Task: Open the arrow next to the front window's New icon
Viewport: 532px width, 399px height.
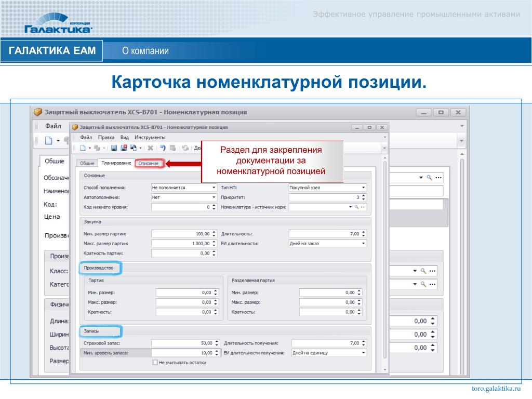Action: click(89, 148)
